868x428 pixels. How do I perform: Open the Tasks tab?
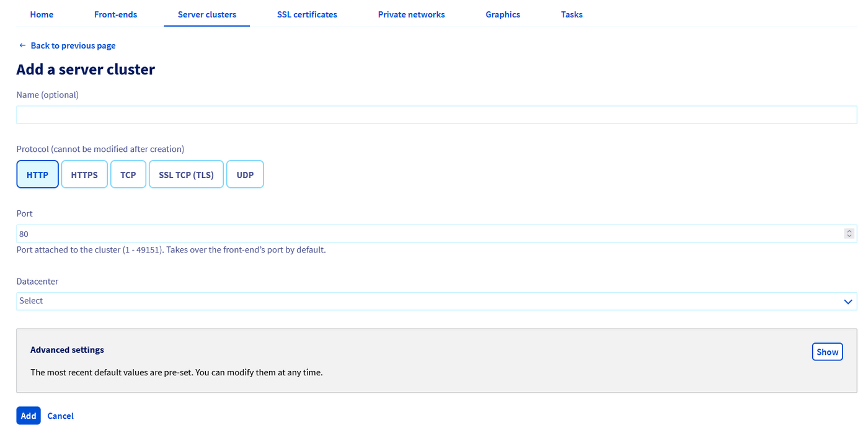pos(571,14)
